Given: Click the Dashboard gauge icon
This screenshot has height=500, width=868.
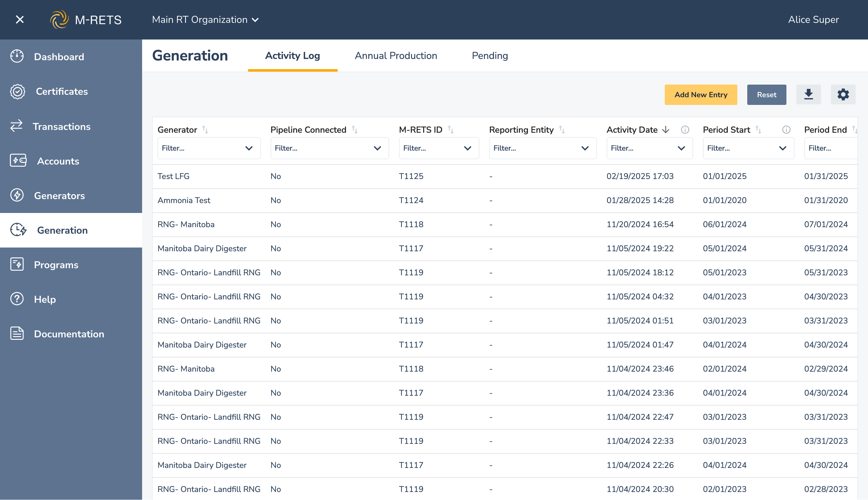Looking at the screenshot, I should tap(17, 56).
